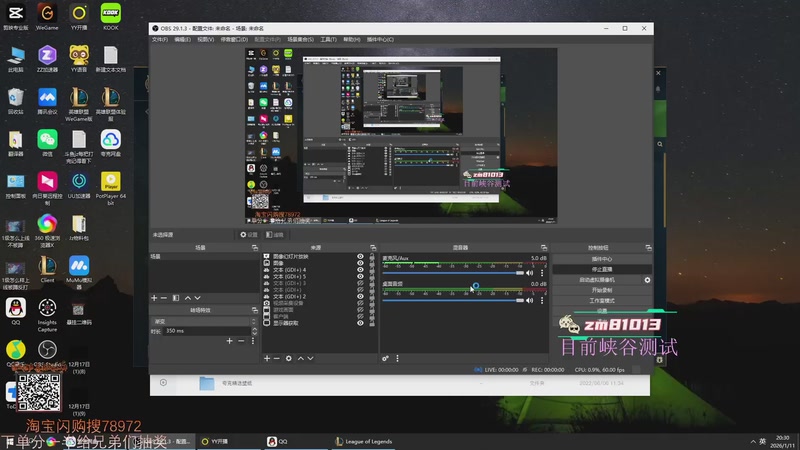The image size is (800, 450).
Task: Open WeGame desktop shortcut icon
Action: (46, 14)
